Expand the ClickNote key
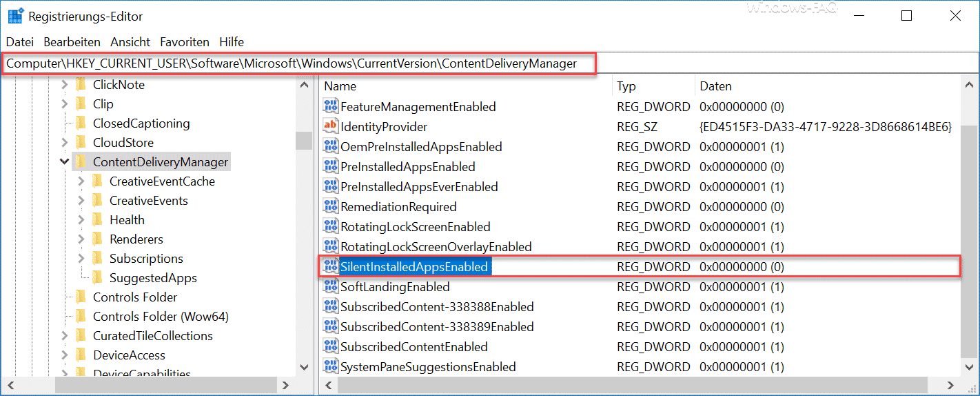The height and width of the screenshot is (396, 980). [x=64, y=85]
